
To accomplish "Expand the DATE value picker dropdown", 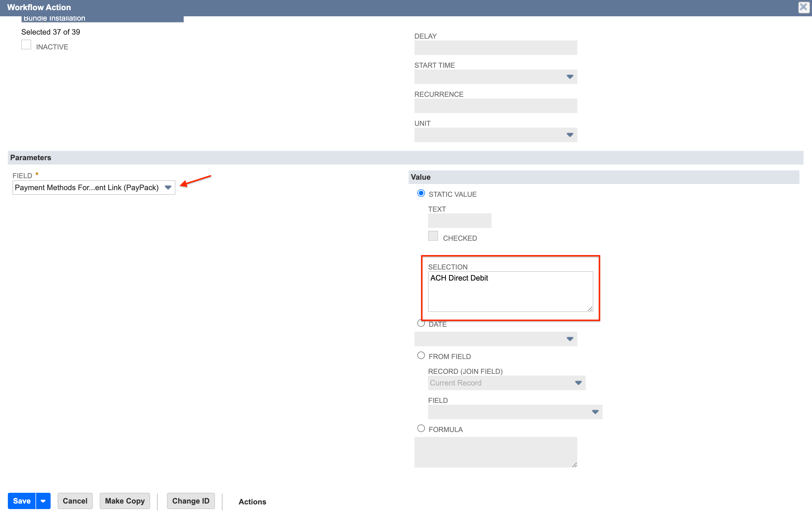I will pyautogui.click(x=569, y=339).
